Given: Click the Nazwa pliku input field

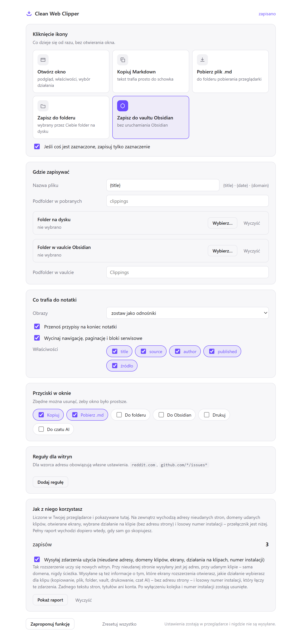Looking at the screenshot, I should point(163,185).
